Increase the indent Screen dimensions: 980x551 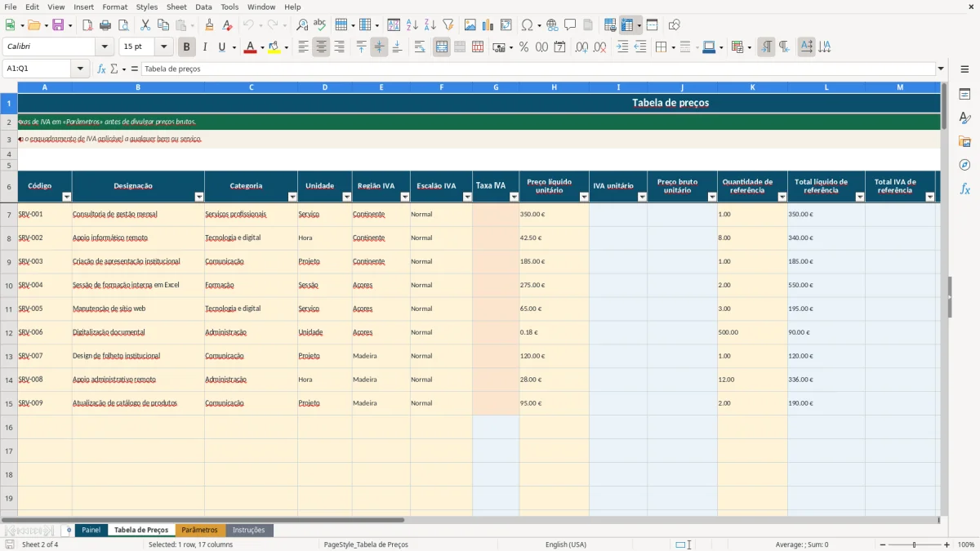coord(622,47)
